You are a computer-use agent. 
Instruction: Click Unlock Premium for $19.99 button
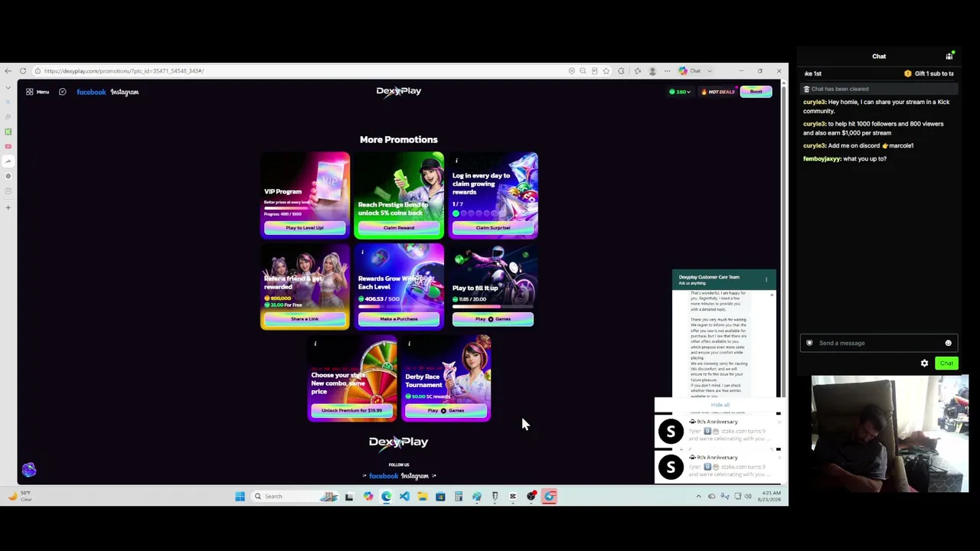click(x=351, y=411)
